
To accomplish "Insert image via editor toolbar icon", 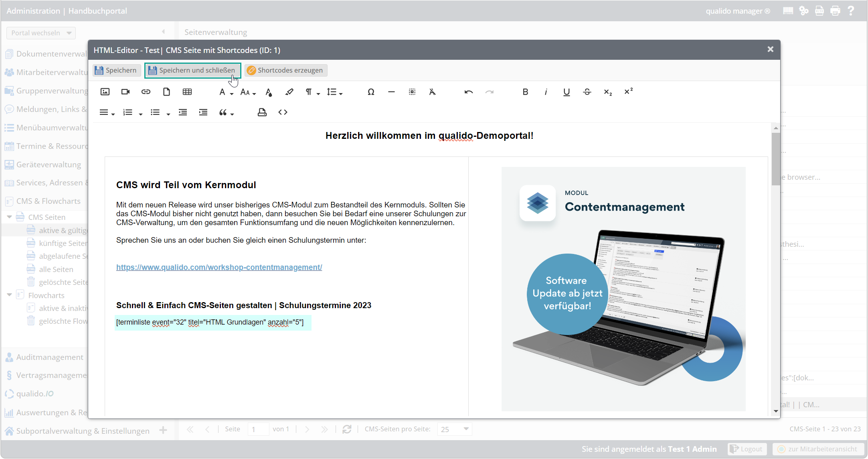I will [105, 92].
